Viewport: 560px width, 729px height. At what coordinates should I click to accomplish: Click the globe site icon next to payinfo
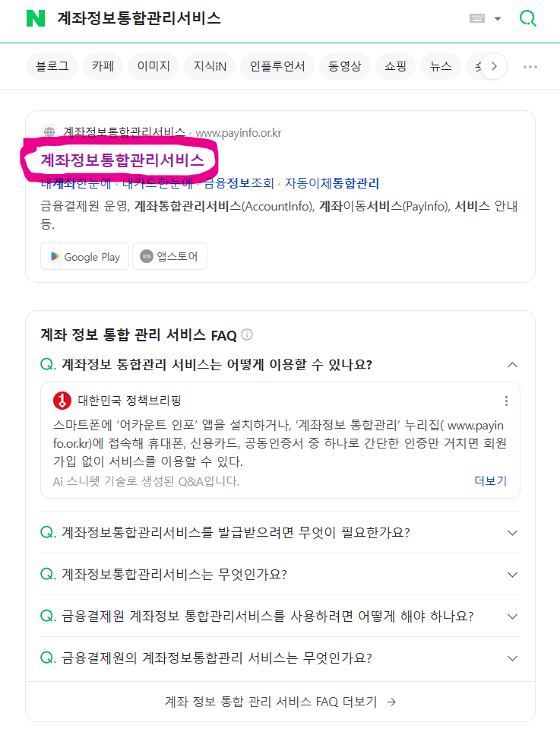coord(49,132)
